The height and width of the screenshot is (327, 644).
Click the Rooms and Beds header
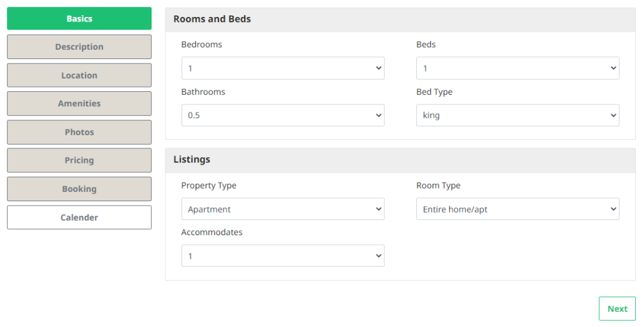(x=212, y=19)
